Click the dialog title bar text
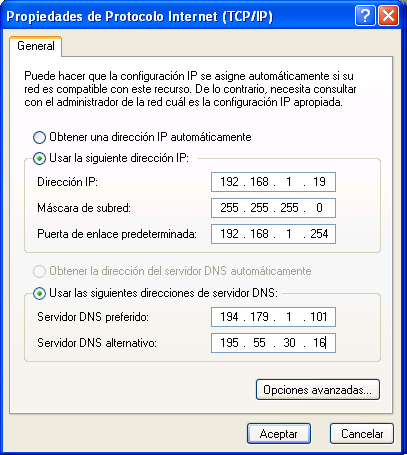This screenshot has width=407, height=455. 139,16
